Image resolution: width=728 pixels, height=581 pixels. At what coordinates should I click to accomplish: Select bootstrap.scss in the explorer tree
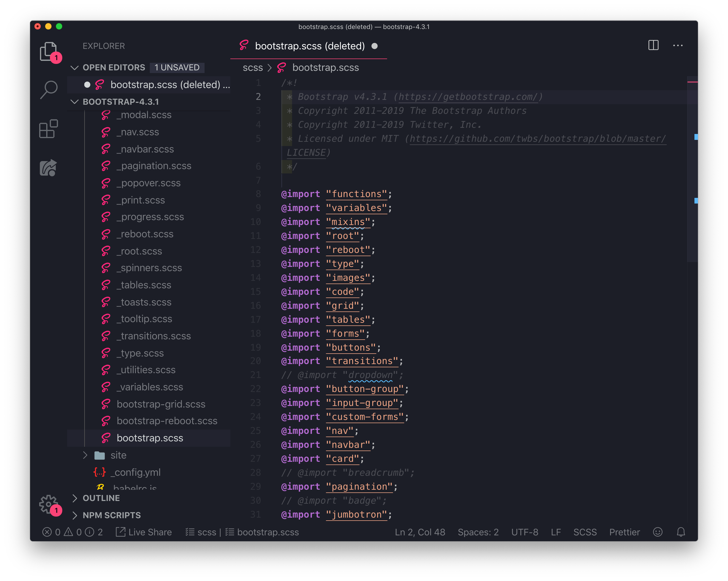coord(149,438)
